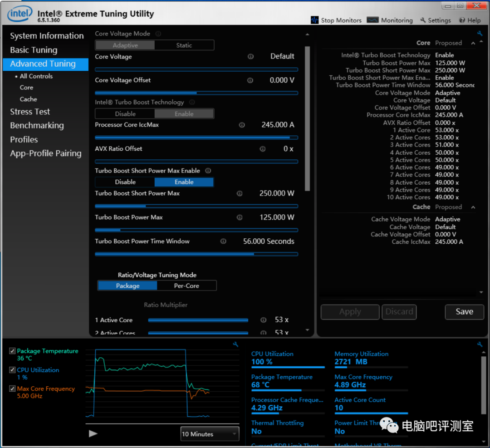Enable Intel Turbo Boost Technology
Image resolution: width=490 pixels, height=448 pixels.
[184, 114]
